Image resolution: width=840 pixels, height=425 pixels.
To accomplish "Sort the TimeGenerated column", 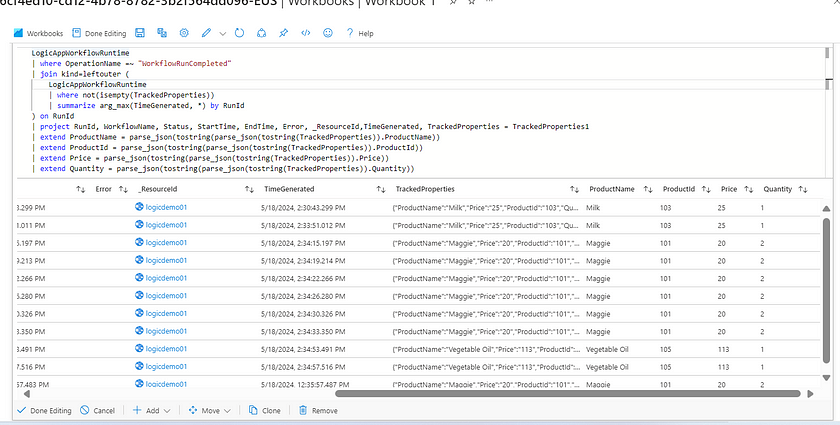I will pyautogui.click(x=381, y=189).
